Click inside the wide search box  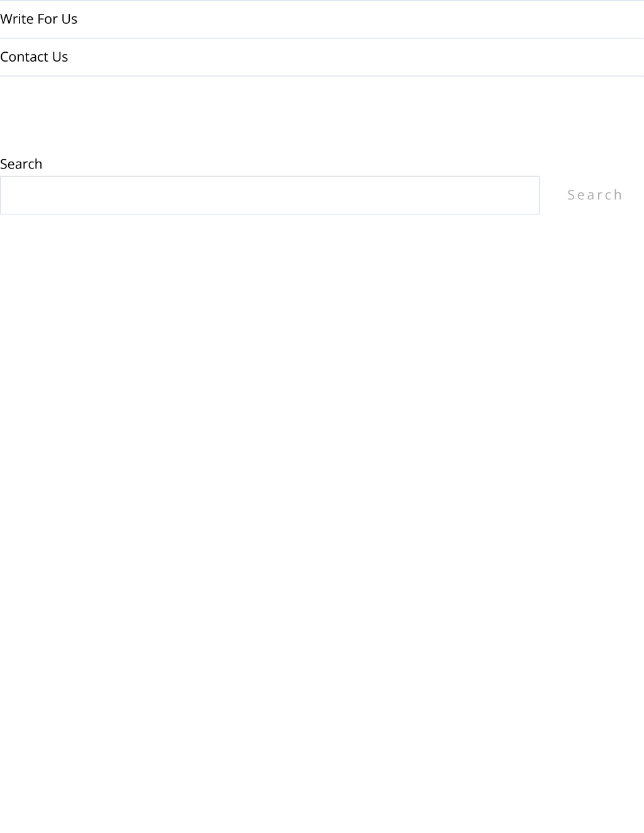(x=270, y=195)
